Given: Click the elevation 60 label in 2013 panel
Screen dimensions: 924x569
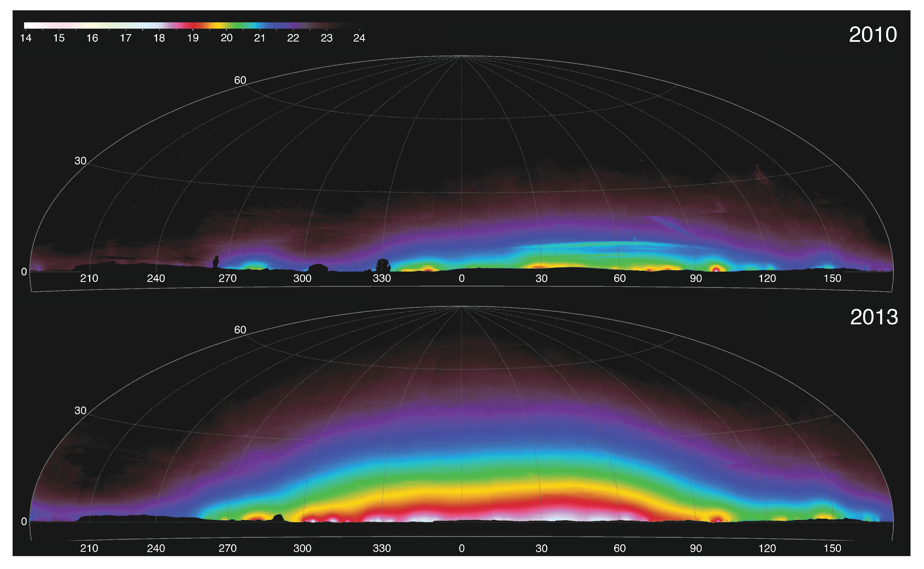Looking at the screenshot, I should click(x=240, y=330).
